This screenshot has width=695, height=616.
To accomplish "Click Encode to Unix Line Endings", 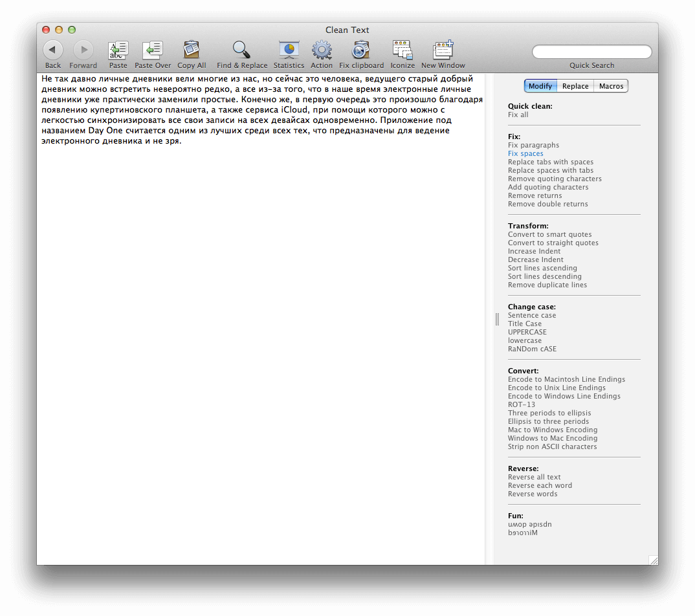I will 557,388.
